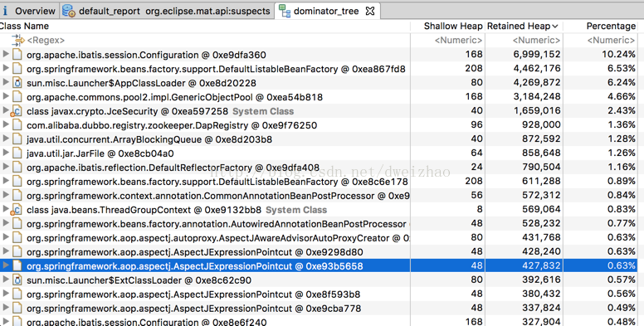Click retained heap value 6,999,152
The height and width of the screenshot is (326, 644).
537,55
